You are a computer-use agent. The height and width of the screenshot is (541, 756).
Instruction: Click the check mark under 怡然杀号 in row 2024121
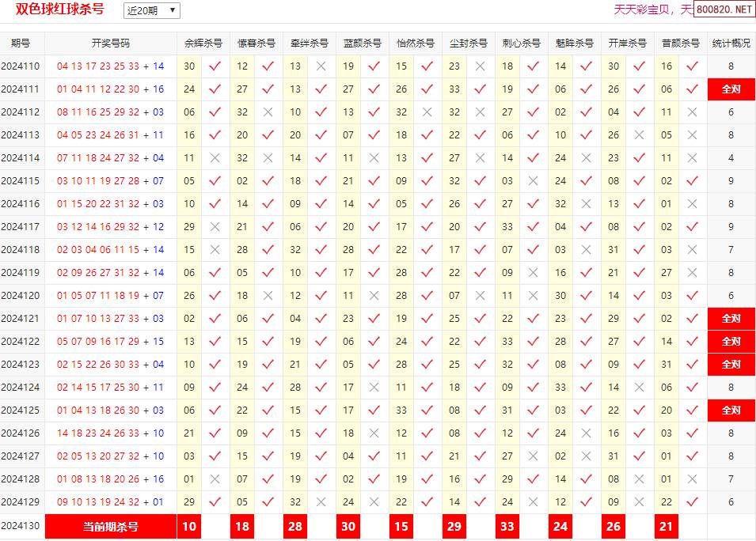427,319
